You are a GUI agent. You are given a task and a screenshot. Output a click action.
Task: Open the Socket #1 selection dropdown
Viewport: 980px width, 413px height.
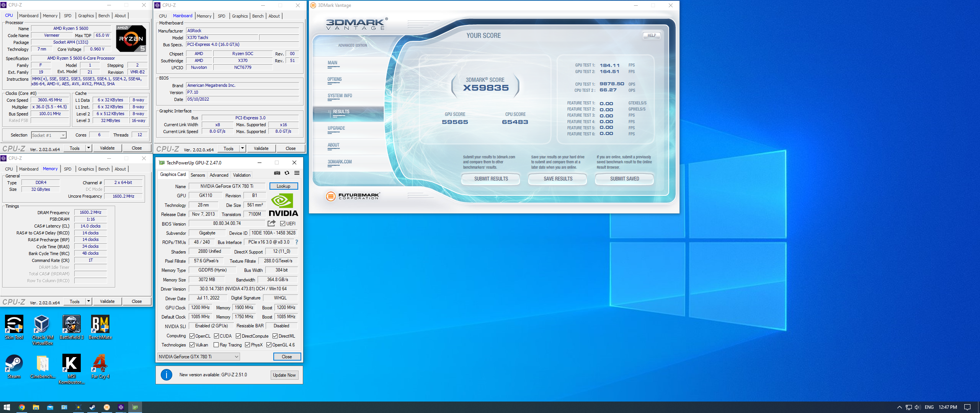(49, 135)
